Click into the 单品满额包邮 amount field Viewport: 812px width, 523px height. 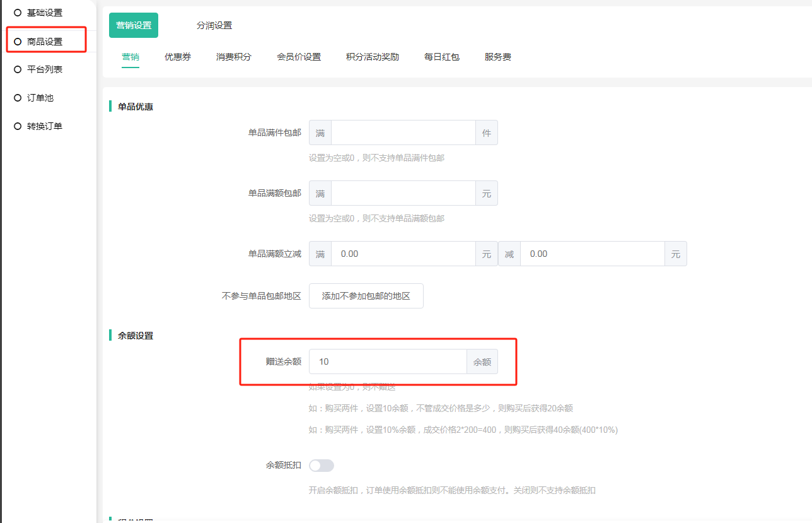(x=403, y=194)
